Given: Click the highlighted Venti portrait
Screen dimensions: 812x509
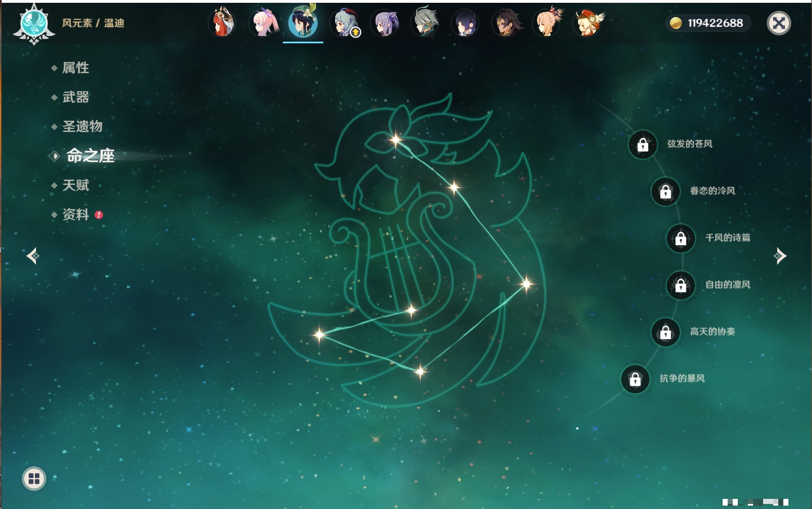Looking at the screenshot, I should coord(303,22).
